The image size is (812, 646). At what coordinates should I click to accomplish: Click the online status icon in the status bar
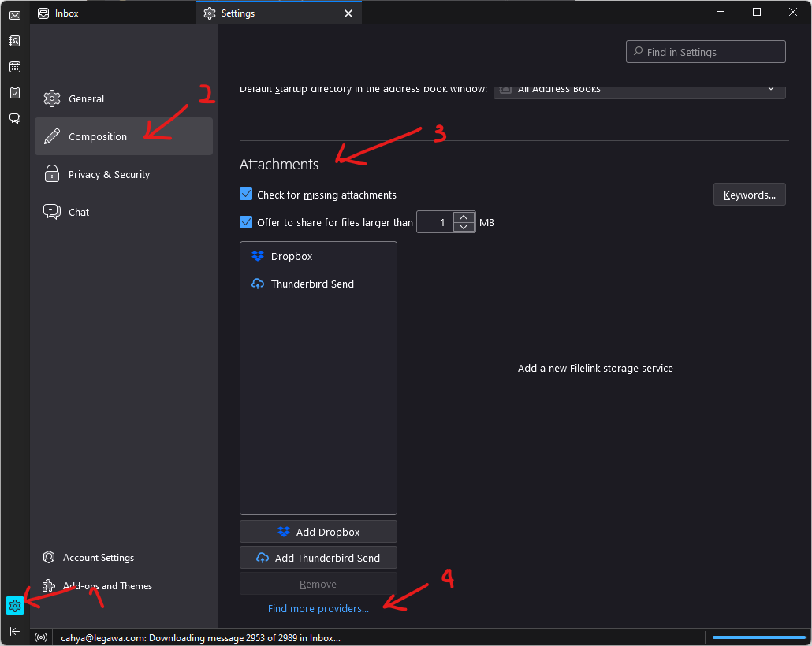pyautogui.click(x=42, y=637)
